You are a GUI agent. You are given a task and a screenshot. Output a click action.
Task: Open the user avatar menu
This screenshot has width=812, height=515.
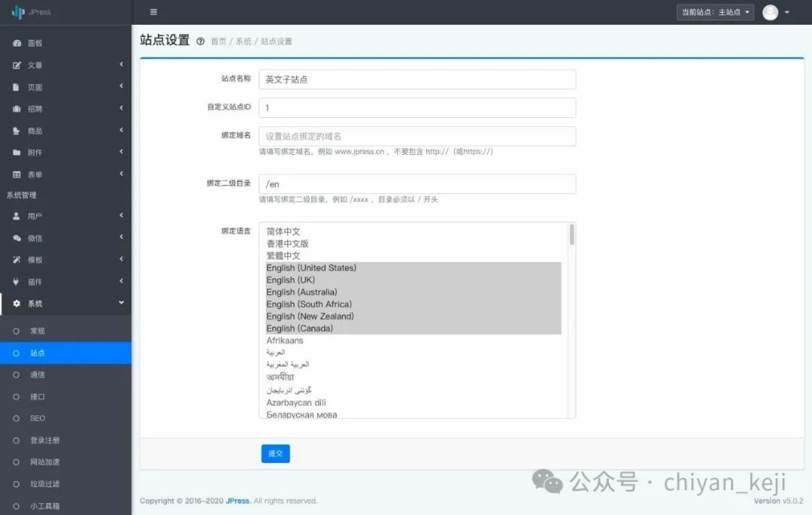(x=770, y=12)
